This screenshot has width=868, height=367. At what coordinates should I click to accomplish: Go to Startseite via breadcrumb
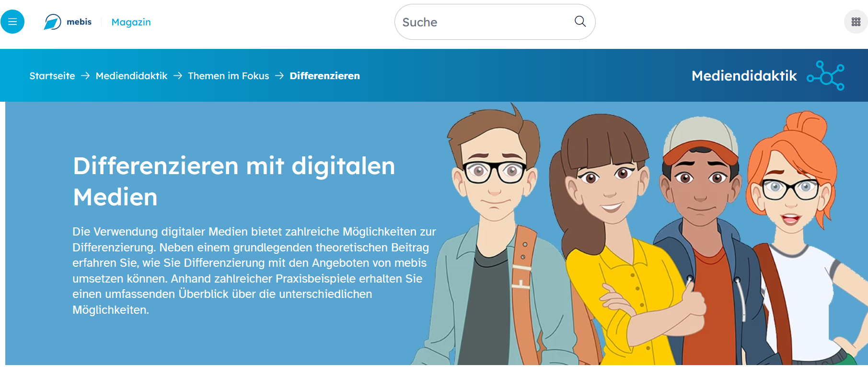tap(52, 76)
